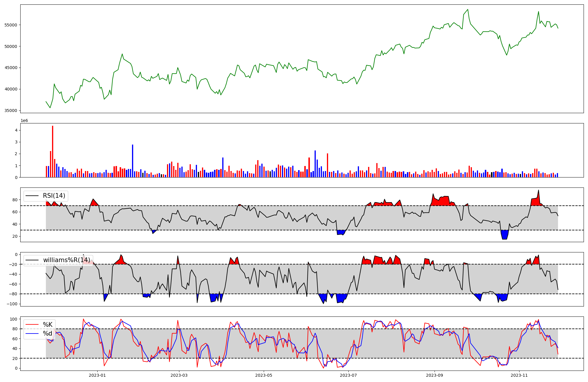Viewport: 588px width, 382px height.
Task: Click the tallest blue volume bar
Action: click(133, 161)
